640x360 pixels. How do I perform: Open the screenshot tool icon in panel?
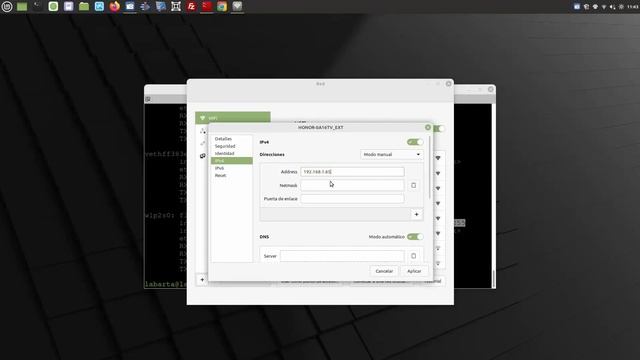(x=176, y=7)
